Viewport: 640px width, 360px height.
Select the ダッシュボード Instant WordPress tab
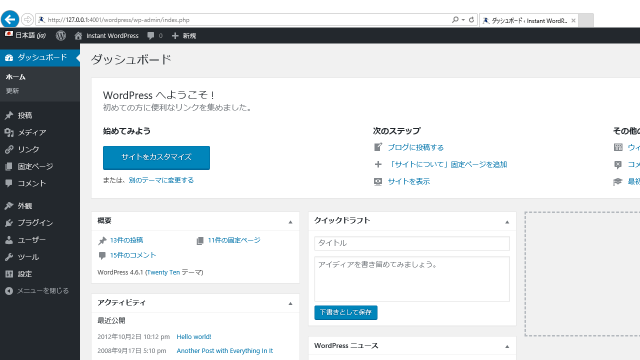tap(529, 20)
